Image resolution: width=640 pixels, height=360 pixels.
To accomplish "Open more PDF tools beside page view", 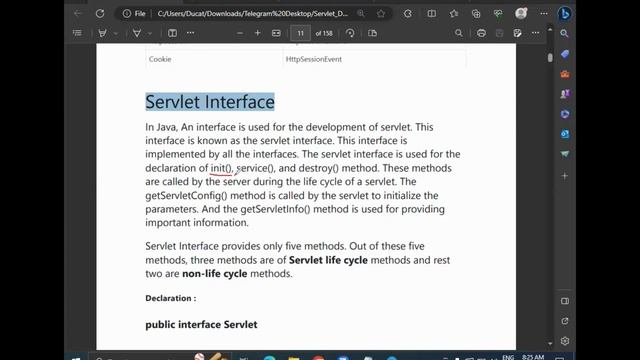I will [190, 33].
